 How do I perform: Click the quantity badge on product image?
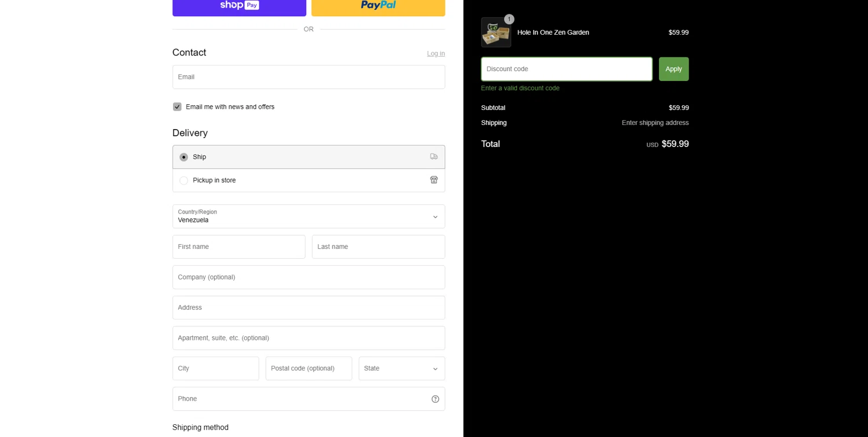pos(509,19)
